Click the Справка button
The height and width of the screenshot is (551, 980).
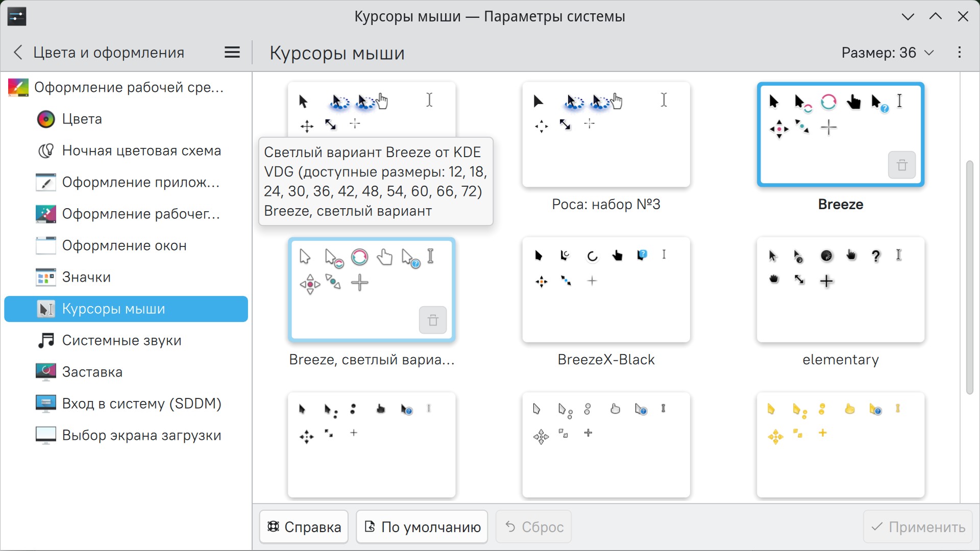point(304,527)
